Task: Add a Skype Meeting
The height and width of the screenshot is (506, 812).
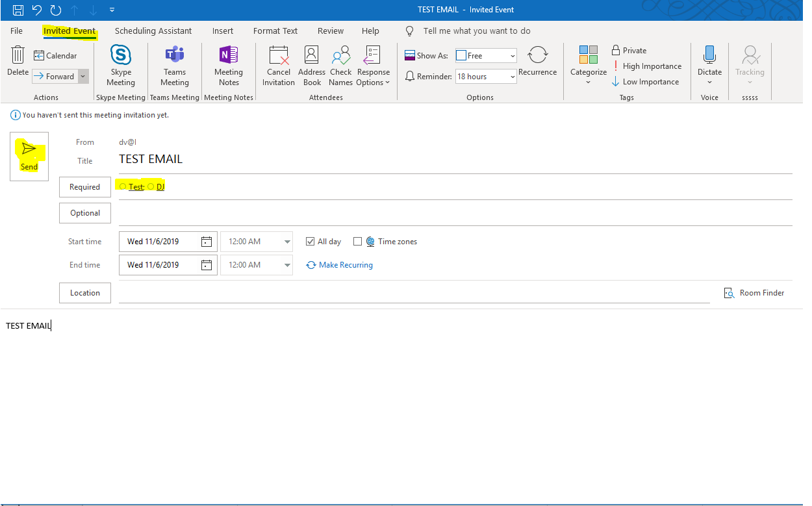Action: (121, 66)
